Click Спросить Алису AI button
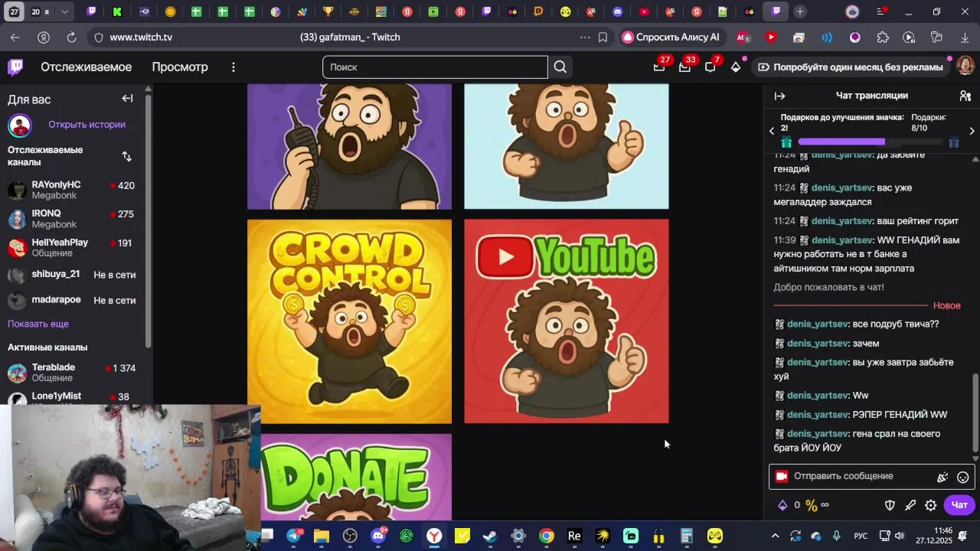This screenshot has height=551, width=980. coord(671,37)
